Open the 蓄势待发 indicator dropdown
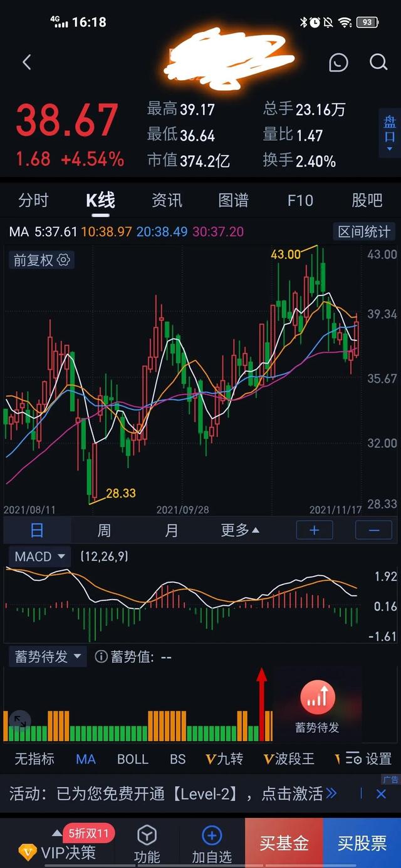 pos(48,656)
